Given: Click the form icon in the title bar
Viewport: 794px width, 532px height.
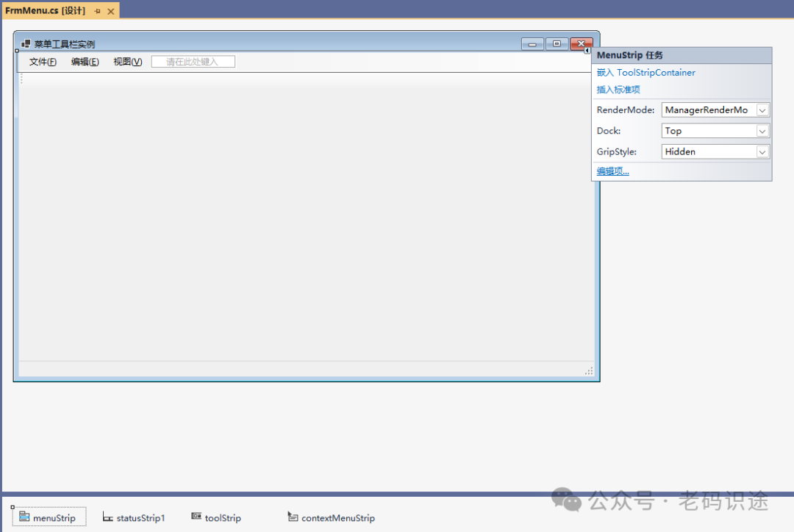Looking at the screenshot, I should tap(26, 44).
